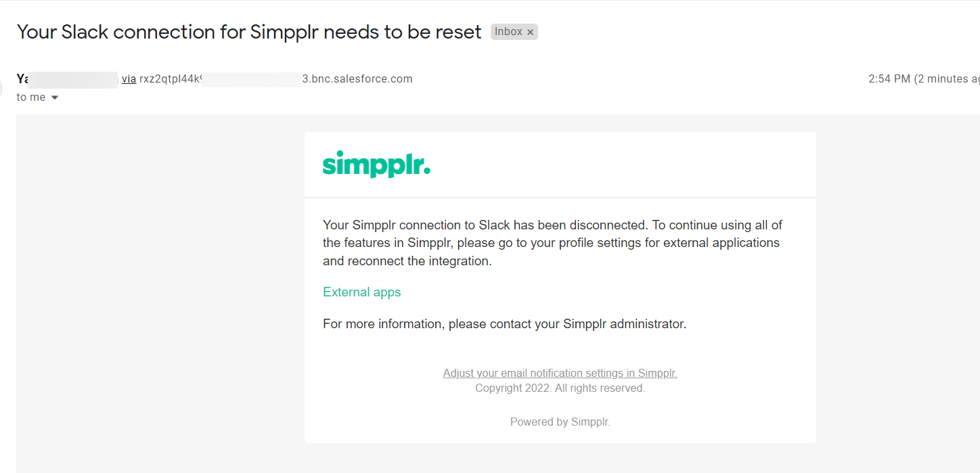
Task: Click the 2:54 PM timestamp
Action: [x=889, y=79]
